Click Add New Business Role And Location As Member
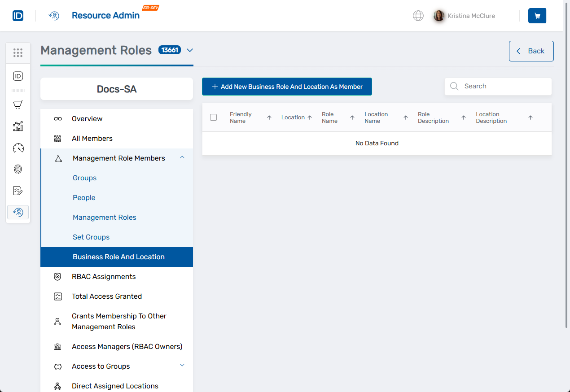This screenshot has width=570, height=392. click(x=286, y=87)
